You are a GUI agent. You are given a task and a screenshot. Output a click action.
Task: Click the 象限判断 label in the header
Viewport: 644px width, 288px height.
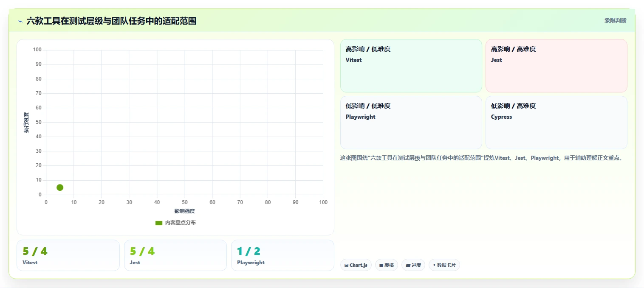(x=615, y=20)
